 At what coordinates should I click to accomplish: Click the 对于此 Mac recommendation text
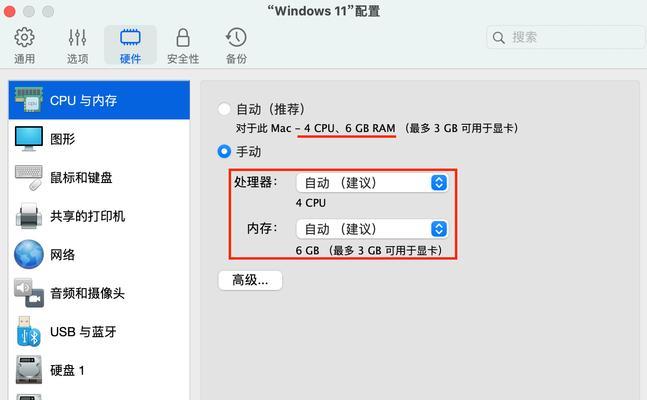(377, 128)
